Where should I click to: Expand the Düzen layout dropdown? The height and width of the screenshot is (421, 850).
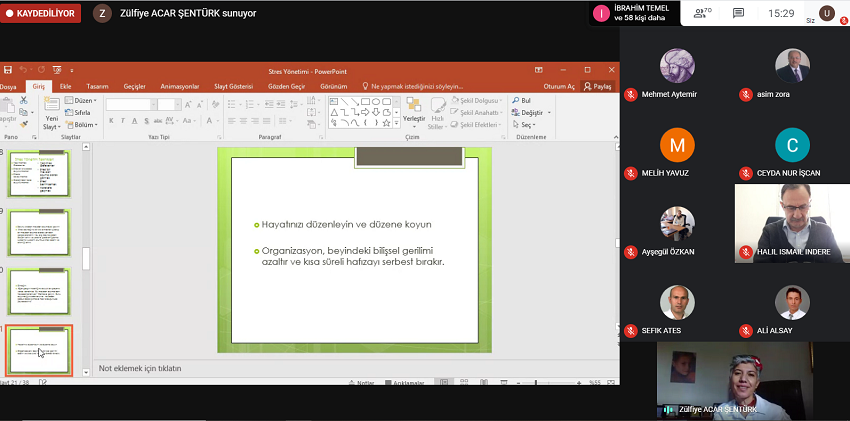pyautogui.click(x=84, y=101)
